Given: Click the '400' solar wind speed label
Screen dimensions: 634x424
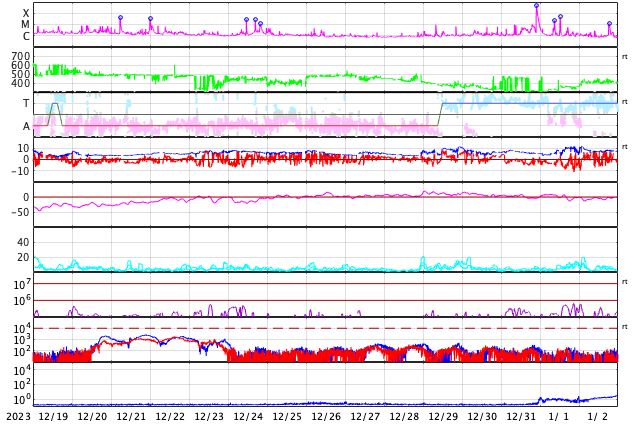Looking at the screenshot, I should point(21,84).
